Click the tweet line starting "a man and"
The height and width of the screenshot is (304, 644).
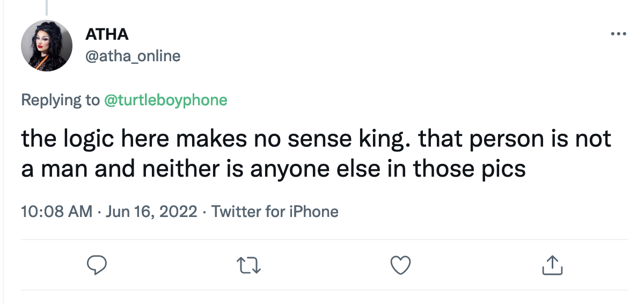point(274,169)
